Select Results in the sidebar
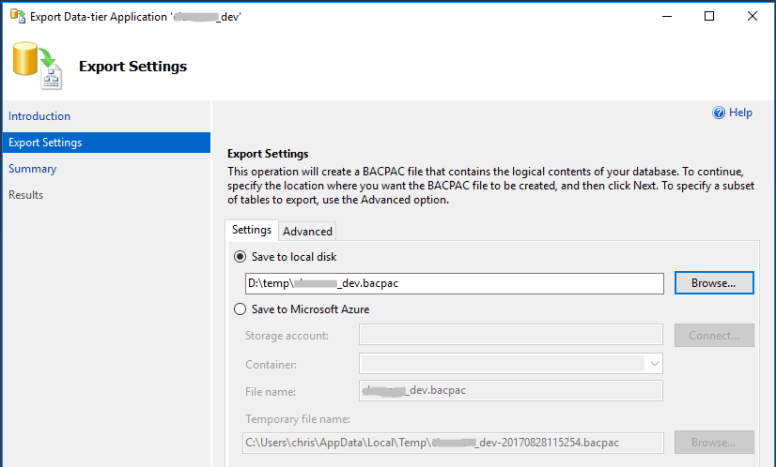Screen dimensions: 776x467 (26, 195)
